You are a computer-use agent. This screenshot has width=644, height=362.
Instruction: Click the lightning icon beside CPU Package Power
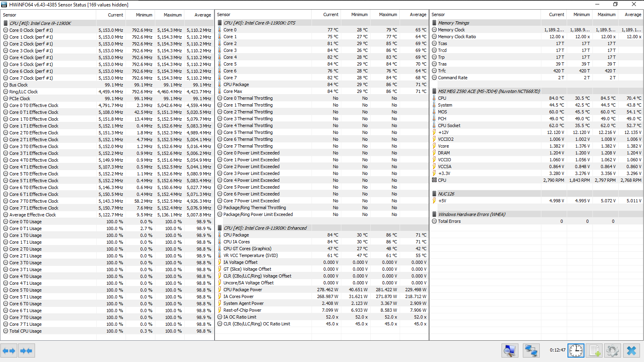point(220,290)
